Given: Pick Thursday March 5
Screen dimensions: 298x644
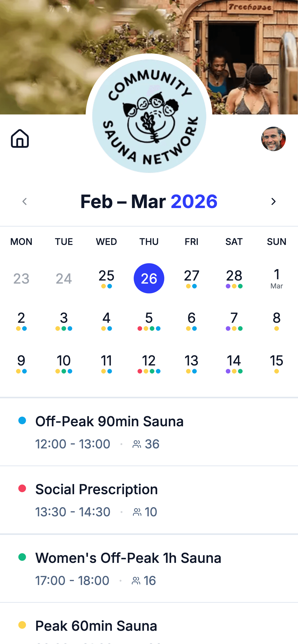Looking at the screenshot, I should (149, 320).
